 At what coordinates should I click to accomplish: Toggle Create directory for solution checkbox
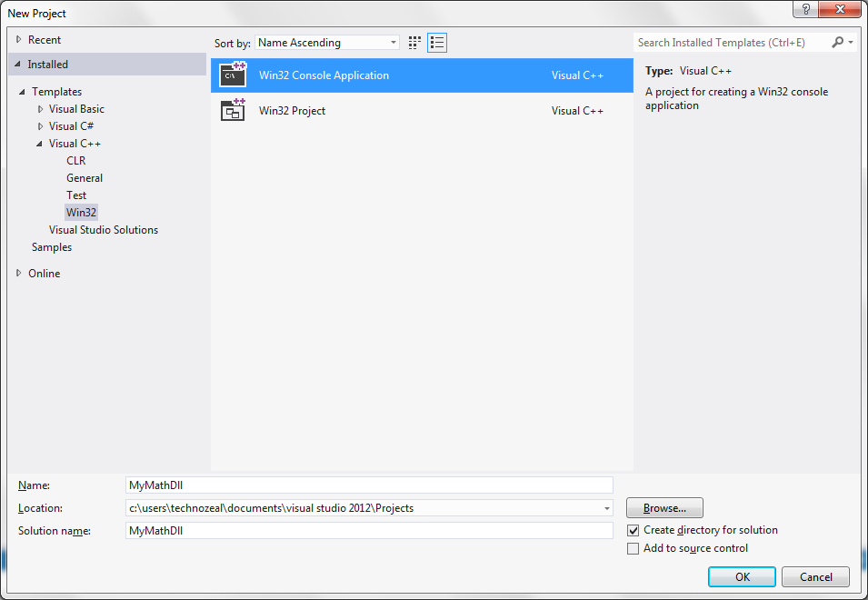[x=633, y=530]
